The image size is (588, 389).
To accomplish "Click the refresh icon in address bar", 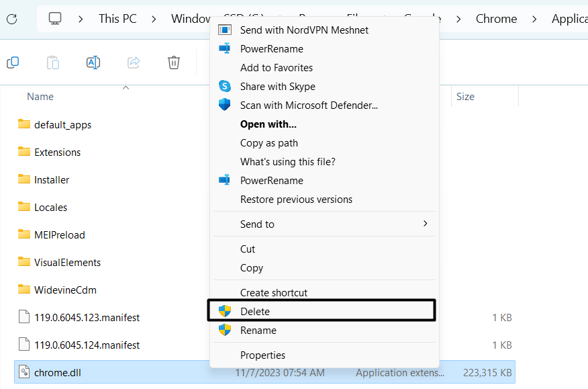I will pos(11,19).
